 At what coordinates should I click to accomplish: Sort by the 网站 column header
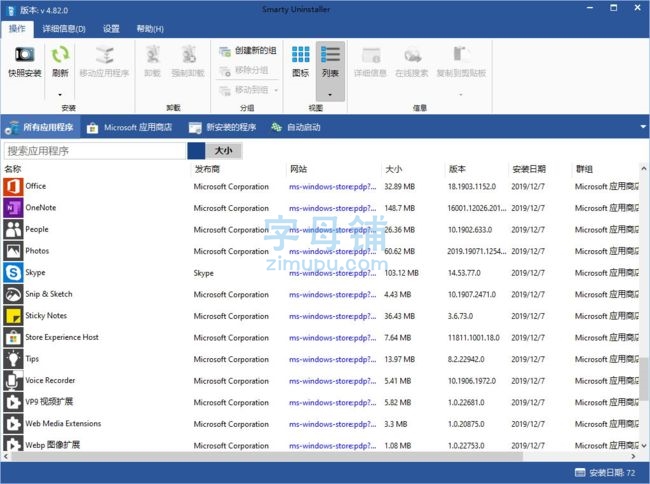[x=298, y=169]
